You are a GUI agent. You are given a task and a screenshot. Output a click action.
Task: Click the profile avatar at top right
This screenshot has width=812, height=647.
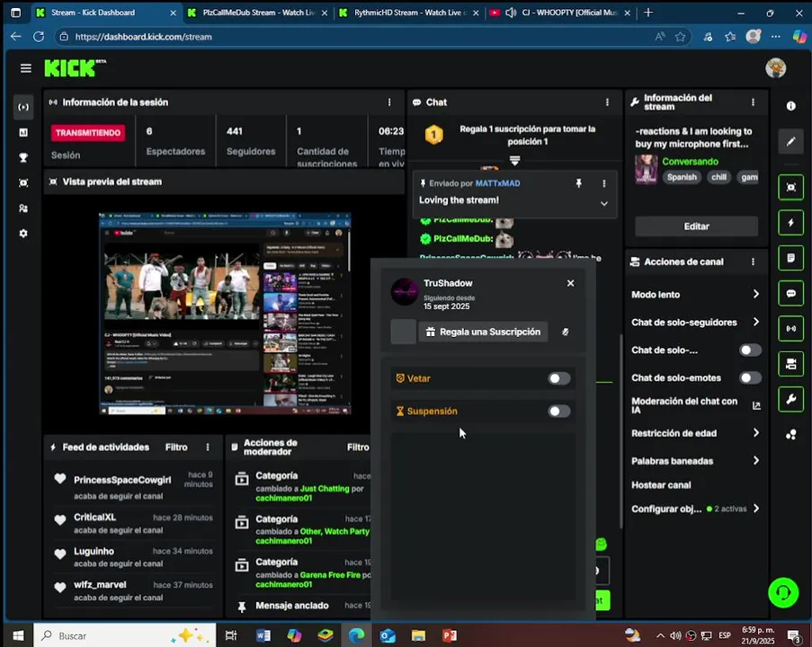pyautogui.click(x=775, y=67)
